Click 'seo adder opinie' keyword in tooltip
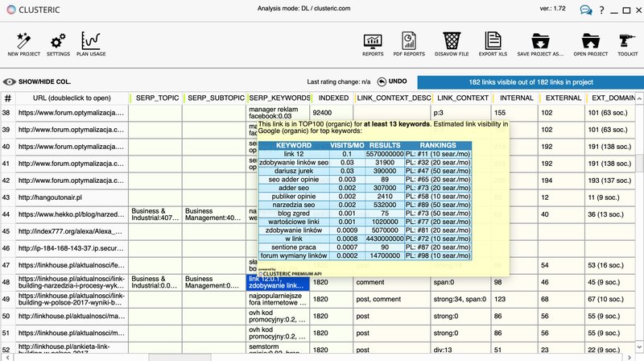Viewport: 644px width, 361px height. click(294, 179)
